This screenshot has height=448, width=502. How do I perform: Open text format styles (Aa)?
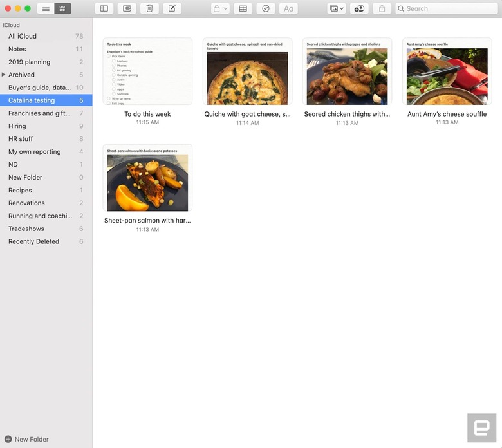coord(288,8)
